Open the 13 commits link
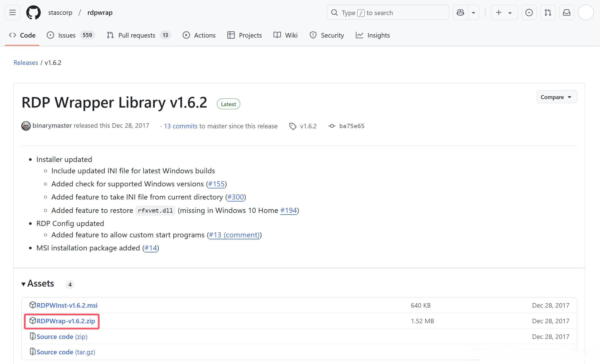The height and width of the screenshot is (364, 600). coord(181,126)
